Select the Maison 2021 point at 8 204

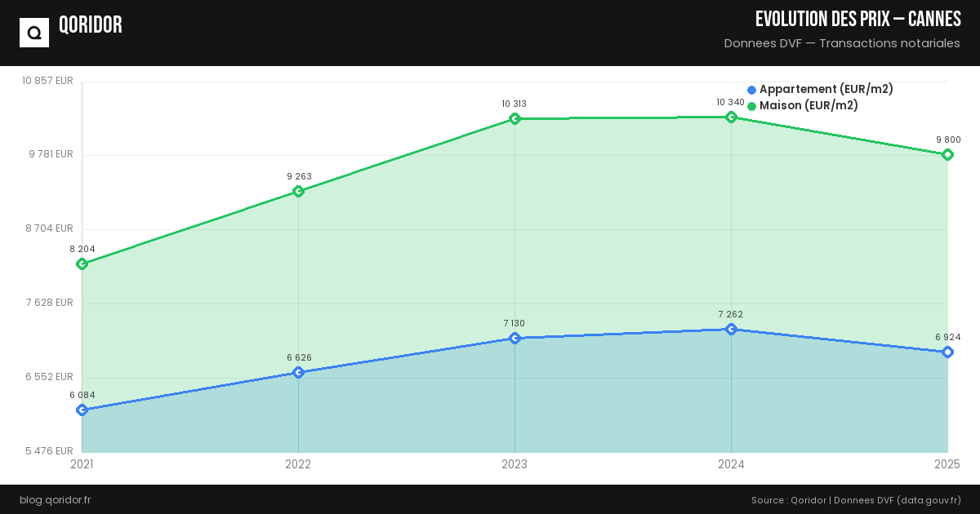(x=82, y=264)
